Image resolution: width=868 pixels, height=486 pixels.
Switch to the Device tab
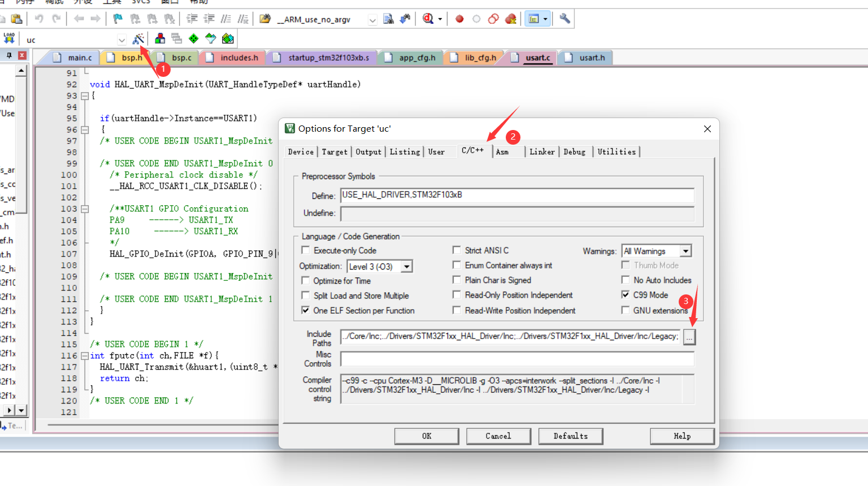[x=301, y=151]
